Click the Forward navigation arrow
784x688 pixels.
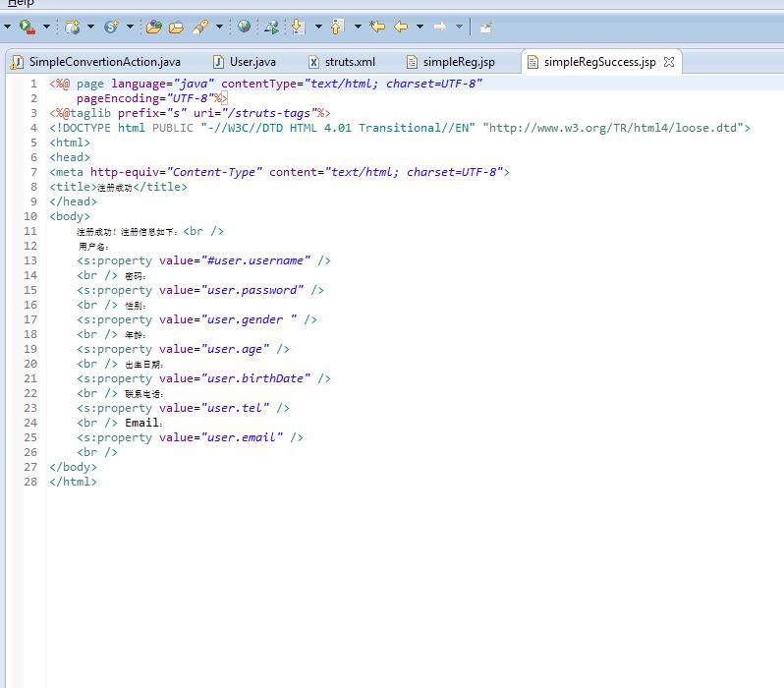(x=440, y=26)
